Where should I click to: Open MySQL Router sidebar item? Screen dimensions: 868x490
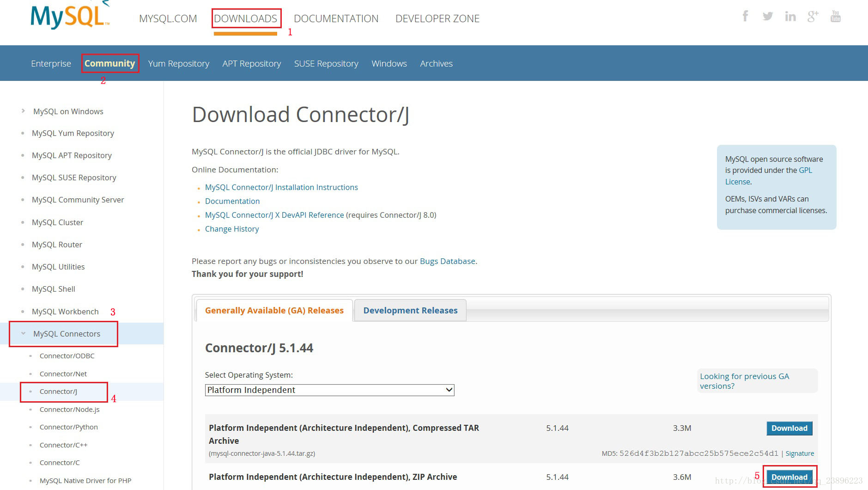point(57,245)
